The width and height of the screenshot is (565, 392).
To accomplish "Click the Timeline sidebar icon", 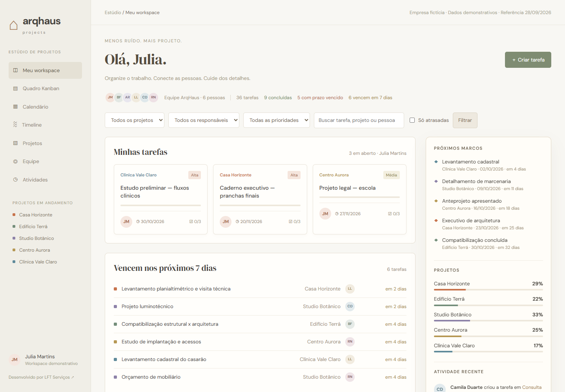I will tap(15, 125).
